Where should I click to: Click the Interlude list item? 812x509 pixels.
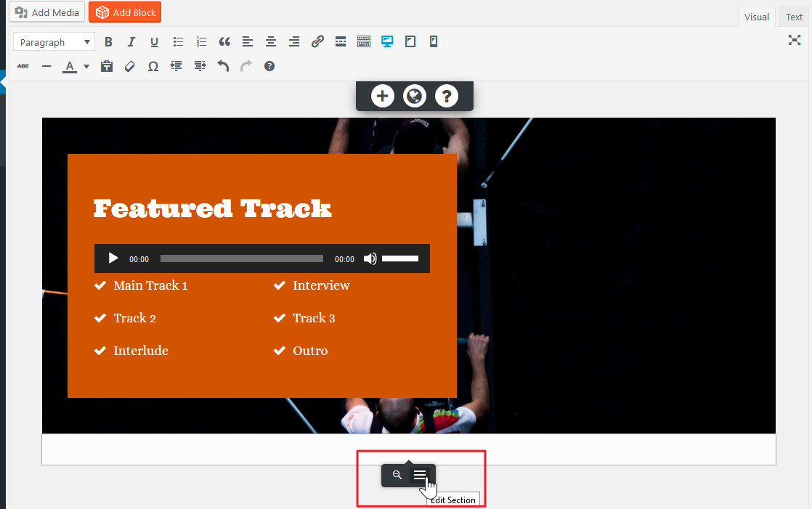tap(141, 351)
